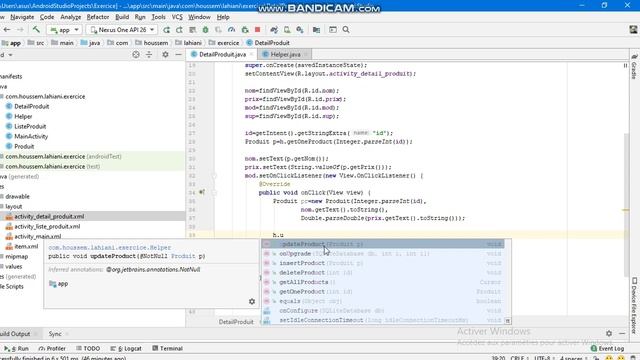Open the Build menu
The width and height of the screenshot is (640, 360).
tap(122, 17)
